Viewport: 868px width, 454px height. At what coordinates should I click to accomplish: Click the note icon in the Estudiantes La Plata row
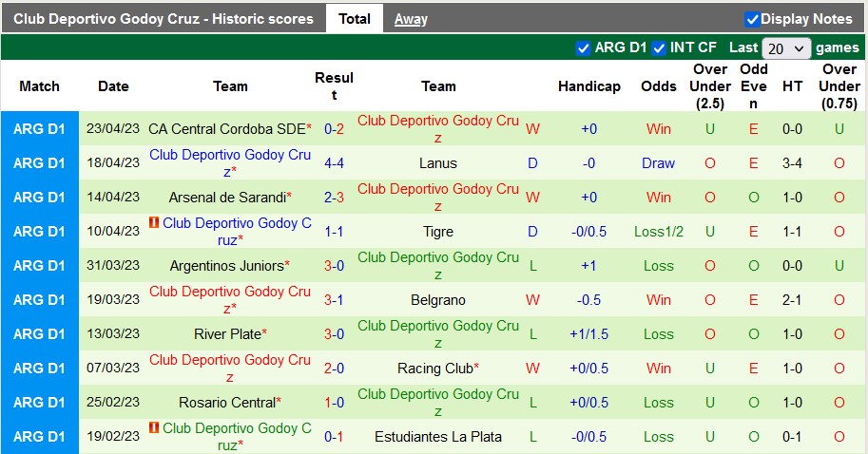point(154,428)
